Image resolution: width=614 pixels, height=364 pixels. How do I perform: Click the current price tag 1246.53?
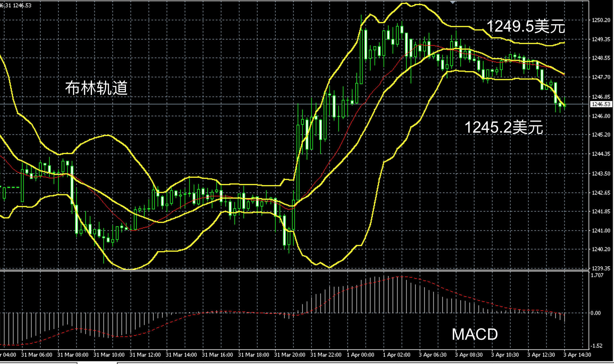(601, 104)
